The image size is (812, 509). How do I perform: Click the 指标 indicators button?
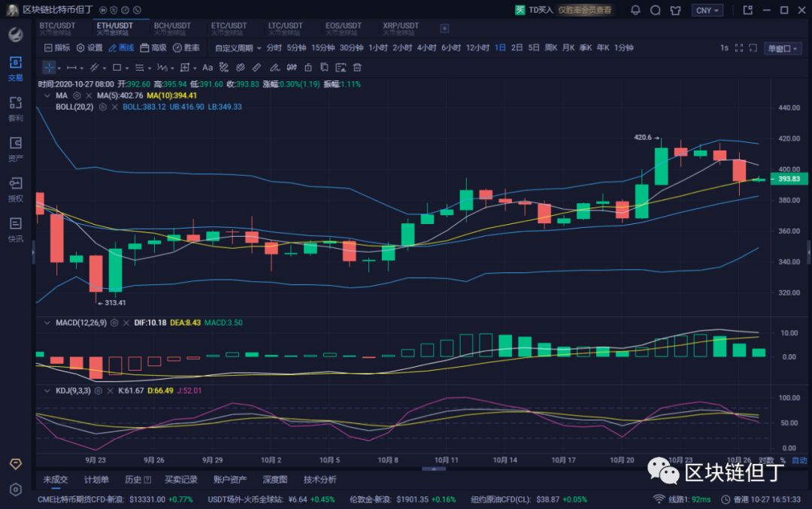point(56,47)
